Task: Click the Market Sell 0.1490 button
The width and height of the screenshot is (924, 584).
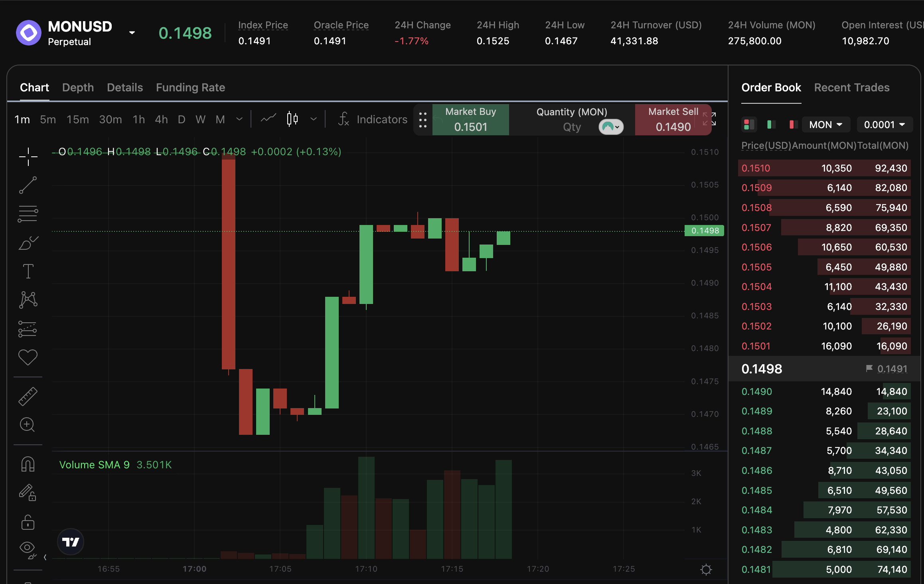Action: (673, 120)
